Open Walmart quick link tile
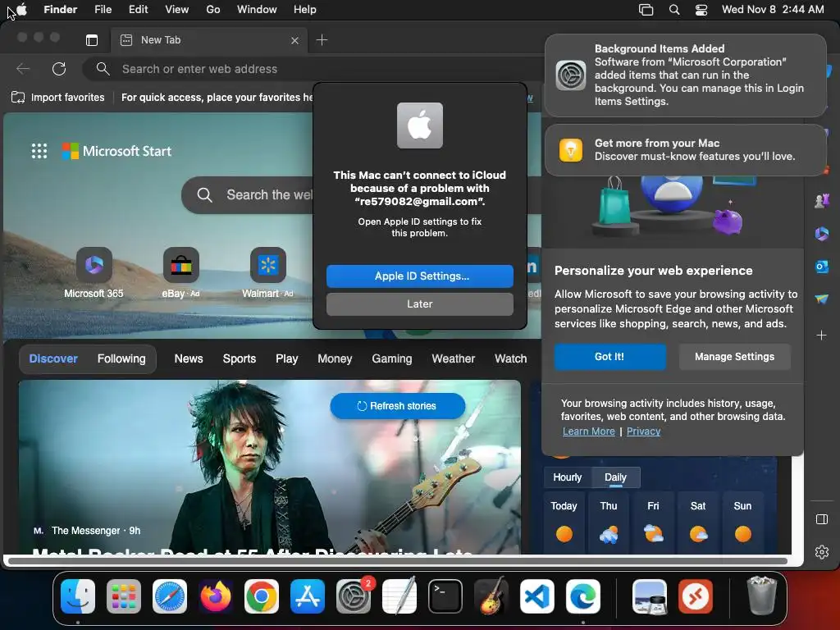 (268, 272)
